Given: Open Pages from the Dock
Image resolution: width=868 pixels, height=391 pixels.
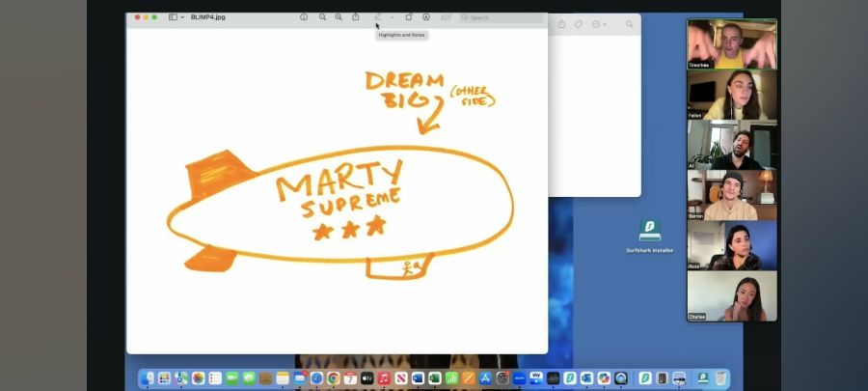Looking at the screenshot, I should 469,378.
